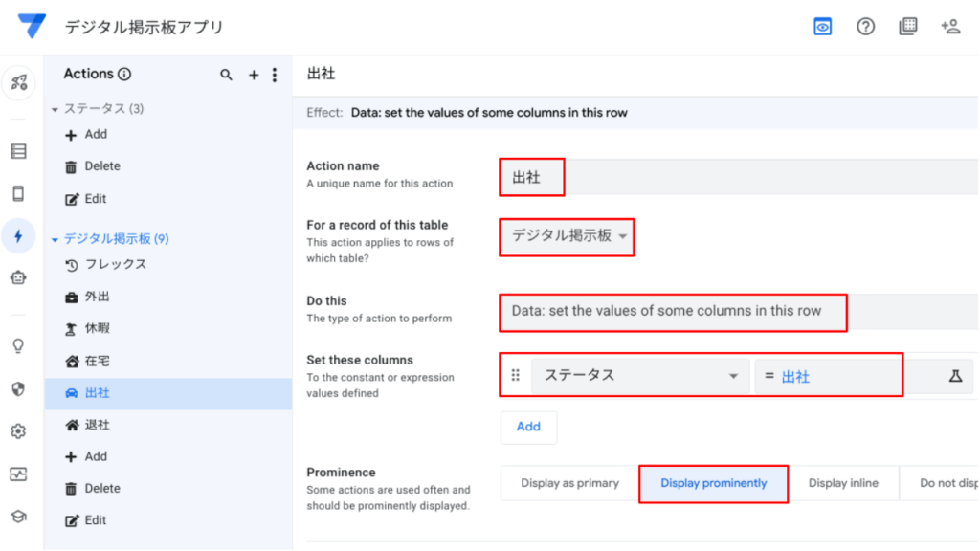The height and width of the screenshot is (551, 980).
Task: Select the フレックス action
Action: 106,264
